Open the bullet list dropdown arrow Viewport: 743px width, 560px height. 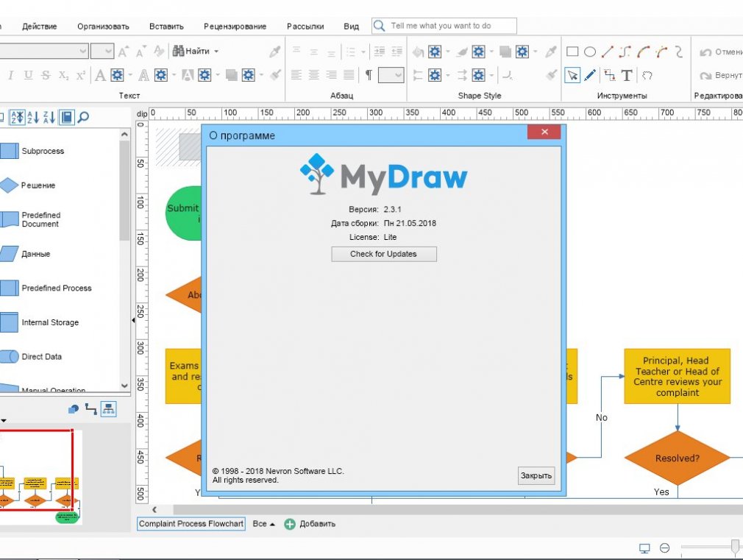363,52
